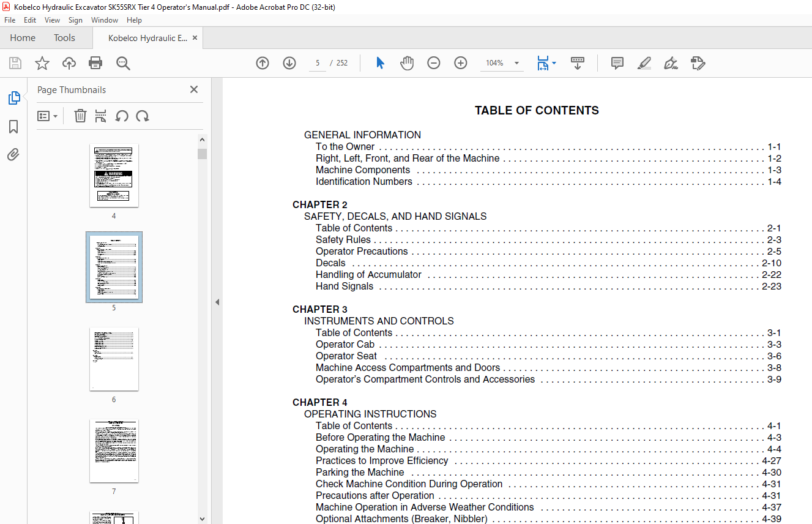
Task: Switch to the Tools tab
Action: [x=64, y=38]
